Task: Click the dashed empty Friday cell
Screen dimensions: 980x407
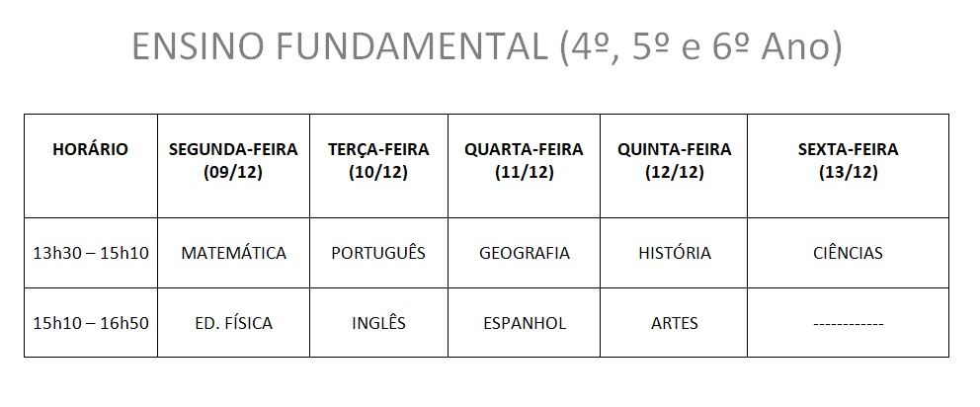Action: pos(849,323)
